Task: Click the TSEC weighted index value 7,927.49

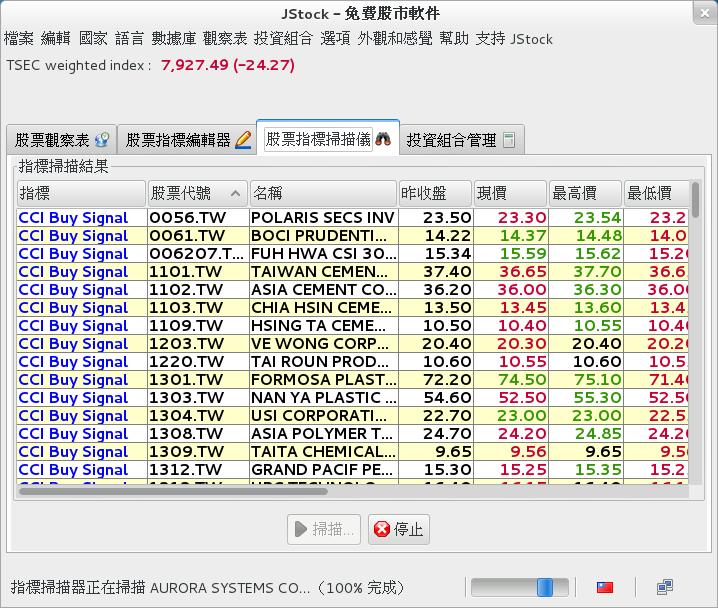Action: [x=195, y=65]
